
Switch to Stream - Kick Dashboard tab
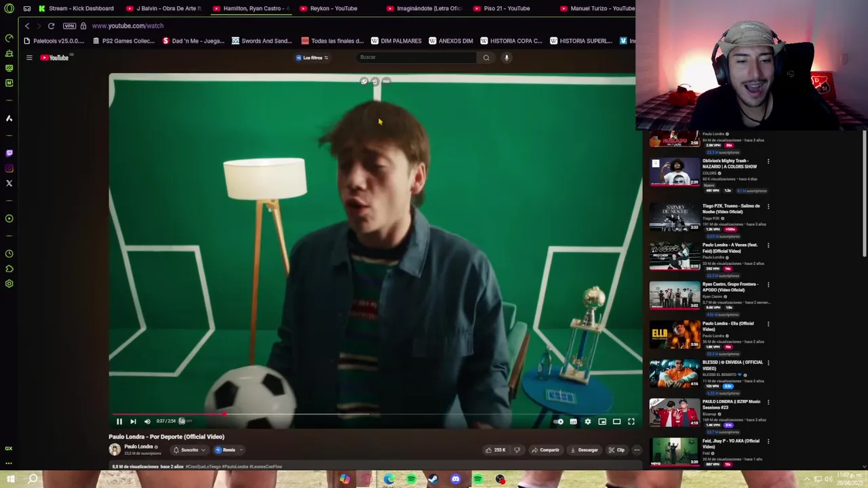(76, 8)
